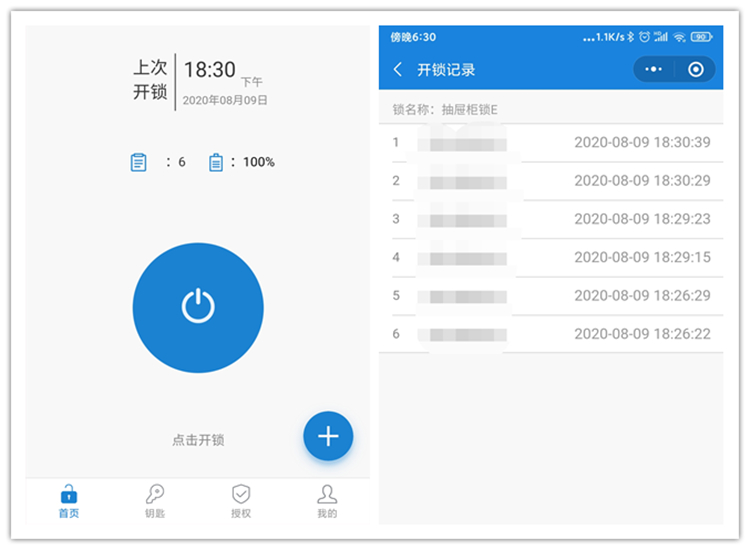
Task: Switch to the 首页 tab
Action: tap(69, 501)
